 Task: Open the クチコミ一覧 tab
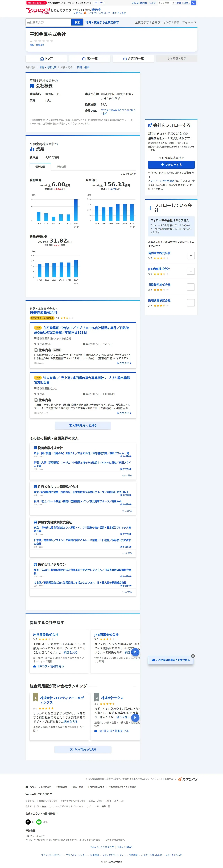[x=133, y=59]
